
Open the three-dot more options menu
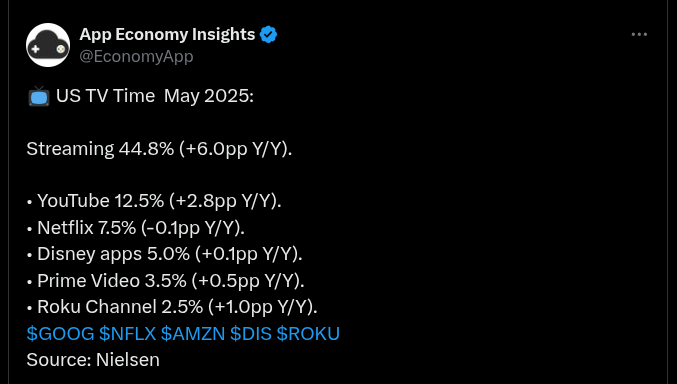[639, 35]
